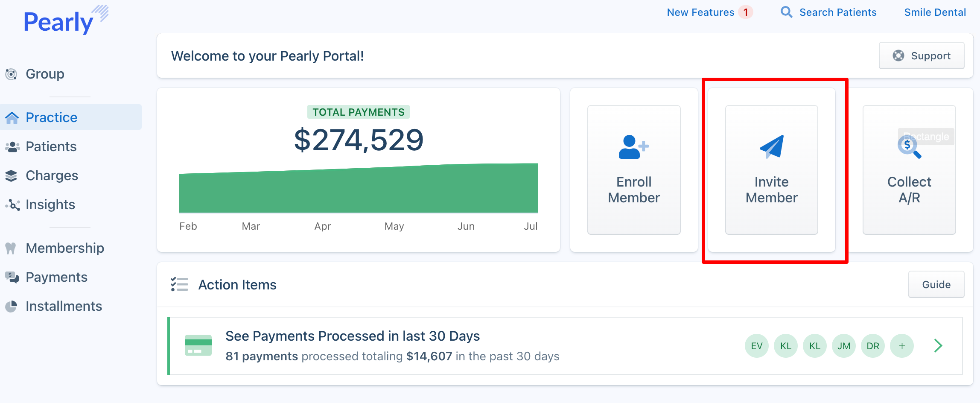Click the EV patient avatar

(x=756, y=346)
